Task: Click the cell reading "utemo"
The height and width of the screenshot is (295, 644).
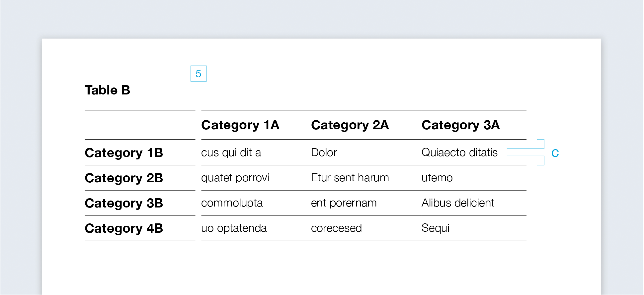Action: 437,178
